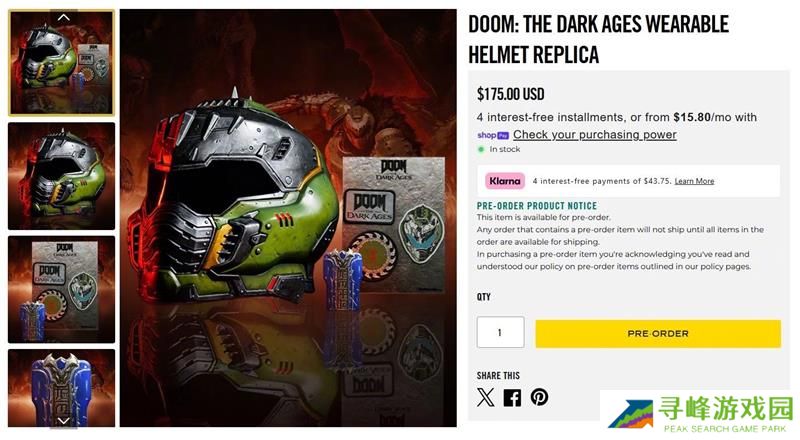Open Klarna Learn More link
Viewport: 800px width, 440px height.
(x=694, y=181)
